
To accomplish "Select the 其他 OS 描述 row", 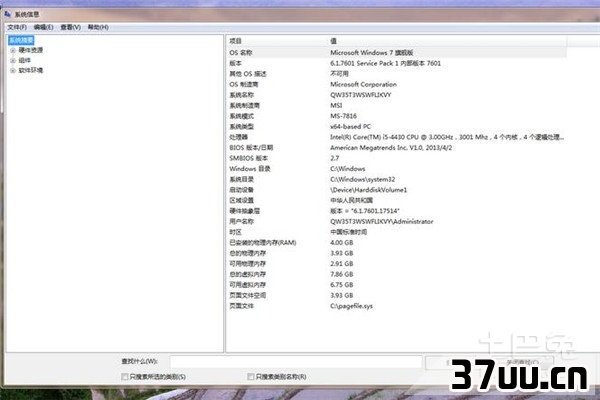I will (396, 74).
